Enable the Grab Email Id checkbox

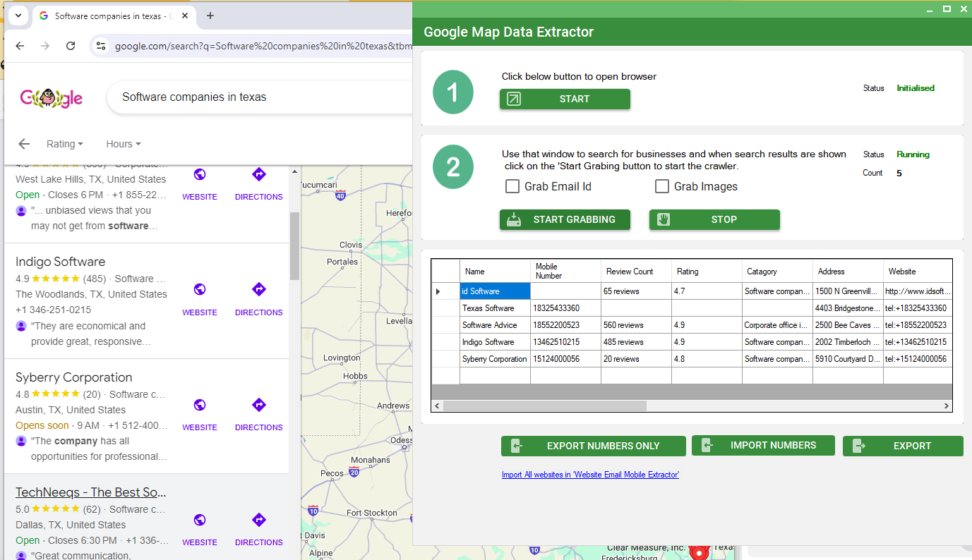tap(512, 186)
